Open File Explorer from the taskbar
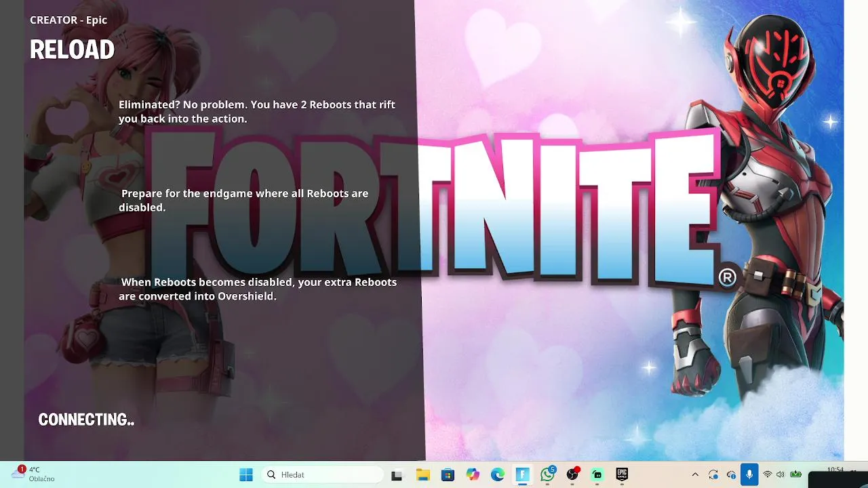This screenshot has width=868, height=488. coord(422,475)
